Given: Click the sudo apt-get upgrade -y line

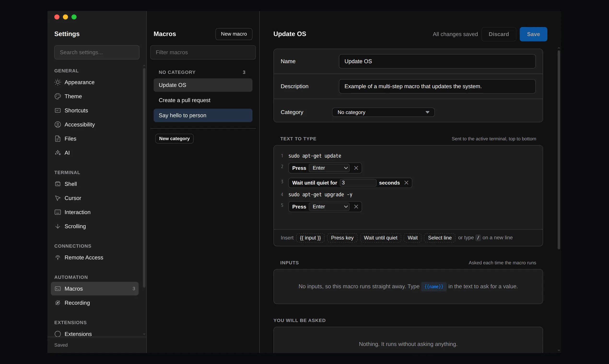Looking at the screenshot, I should click(320, 195).
